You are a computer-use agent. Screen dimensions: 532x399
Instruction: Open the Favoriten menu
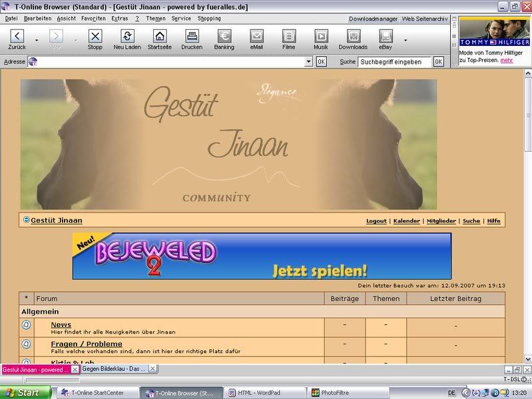click(x=93, y=19)
